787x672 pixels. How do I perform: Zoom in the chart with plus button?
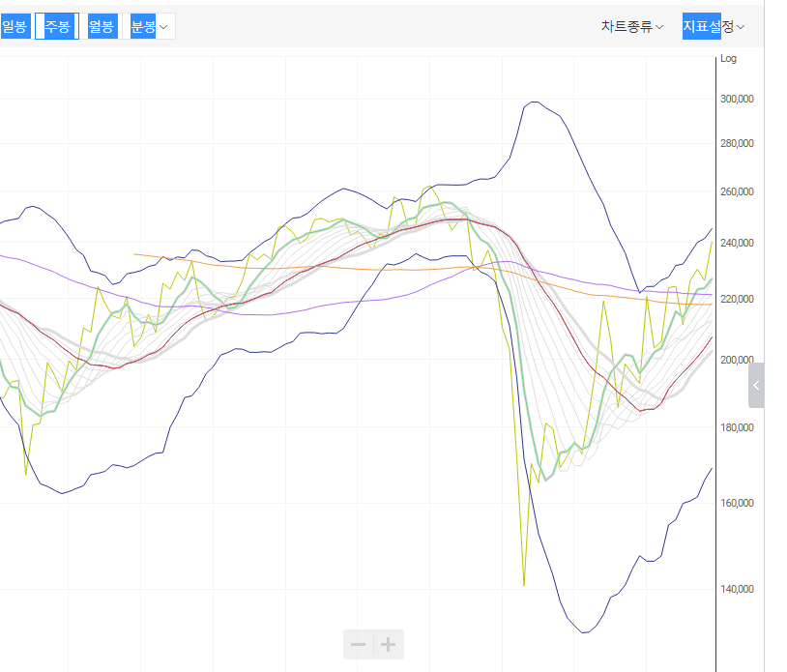coord(389,644)
